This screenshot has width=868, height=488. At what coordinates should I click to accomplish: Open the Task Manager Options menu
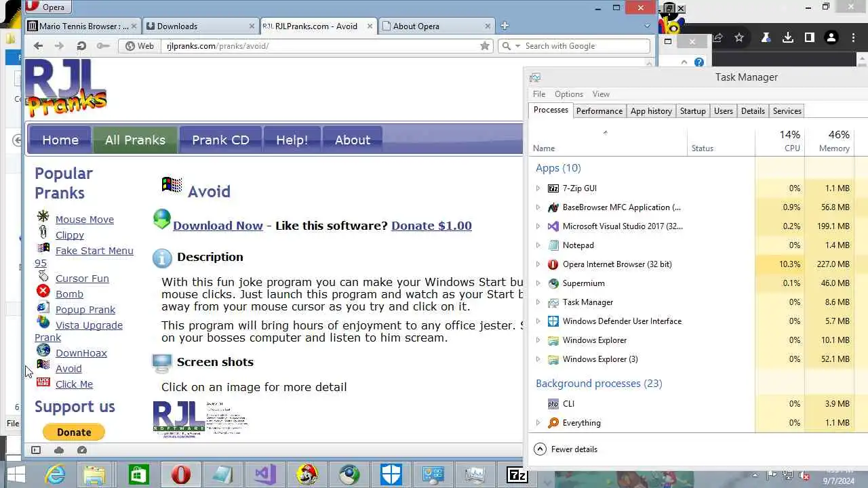(569, 94)
